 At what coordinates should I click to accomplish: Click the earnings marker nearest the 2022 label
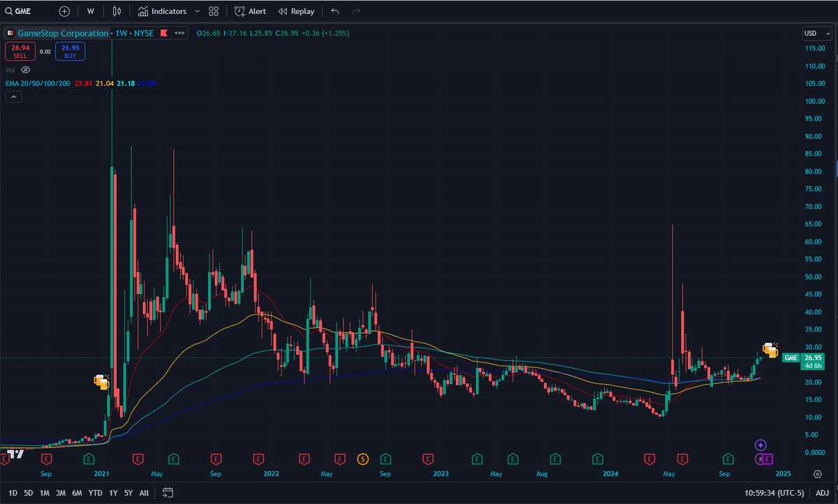coord(258,459)
